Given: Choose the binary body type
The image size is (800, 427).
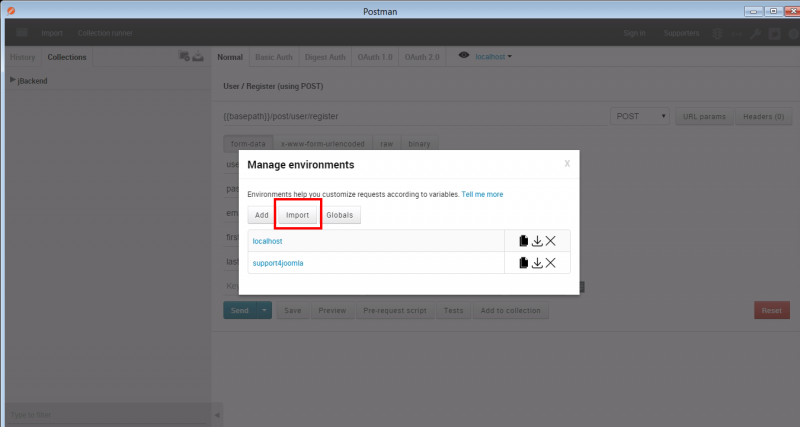Looking at the screenshot, I should [x=419, y=143].
